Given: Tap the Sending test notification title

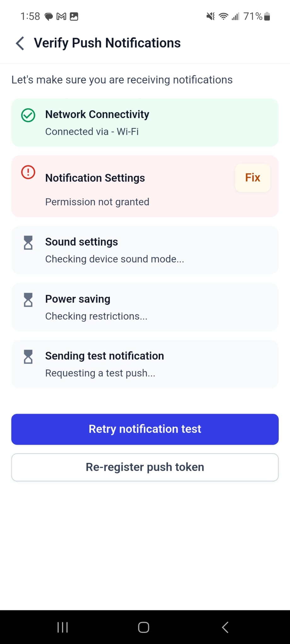Looking at the screenshot, I should (105, 356).
